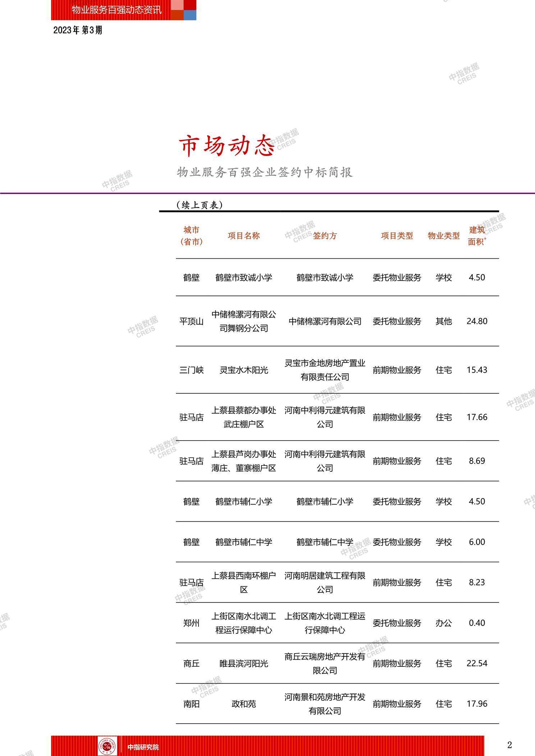Select project name cell 鹤壁市致诚小学
Image resolution: width=535 pixels, height=756 pixels.
(x=244, y=278)
